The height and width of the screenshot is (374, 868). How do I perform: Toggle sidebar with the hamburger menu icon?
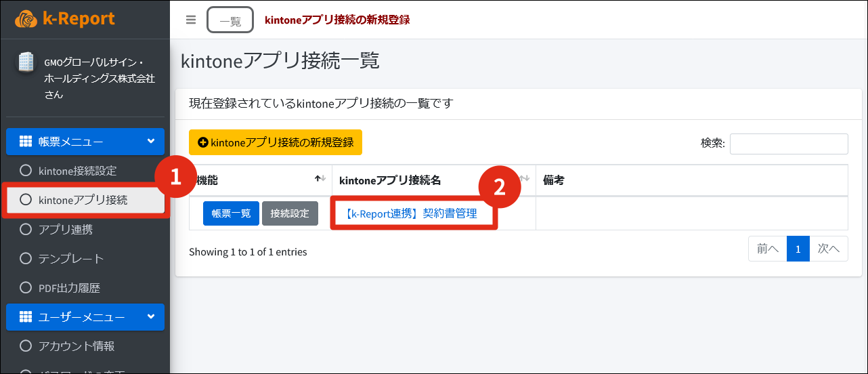pos(191,20)
